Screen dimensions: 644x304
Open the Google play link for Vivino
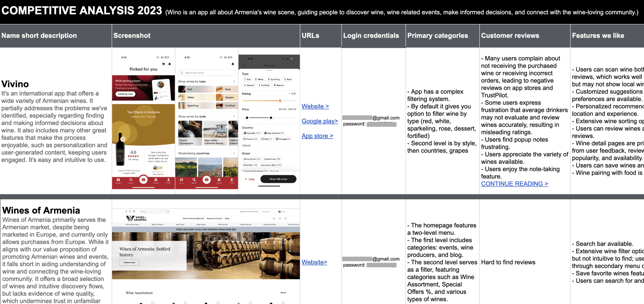pyautogui.click(x=320, y=121)
